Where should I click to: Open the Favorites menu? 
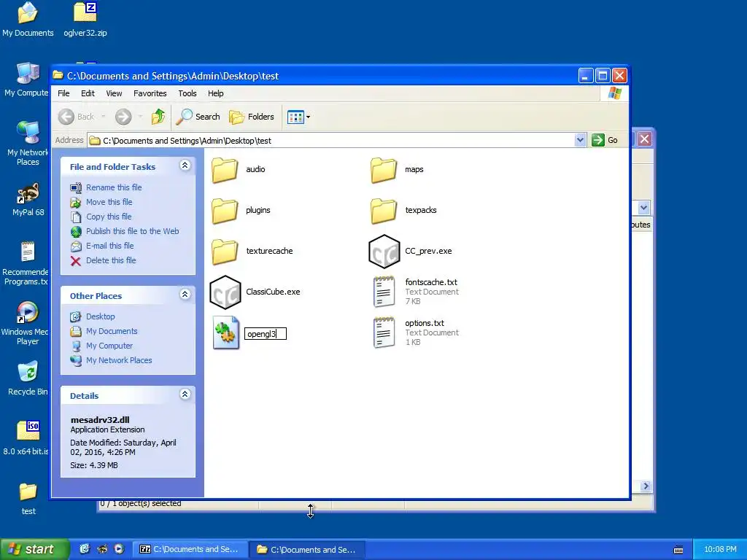tap(150, 93)
